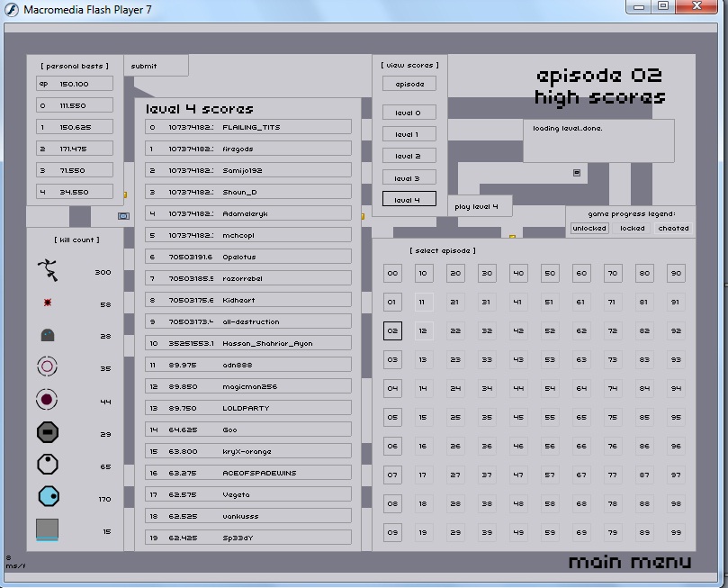Click the dark red filled circle launcher icon

(47, 399)
